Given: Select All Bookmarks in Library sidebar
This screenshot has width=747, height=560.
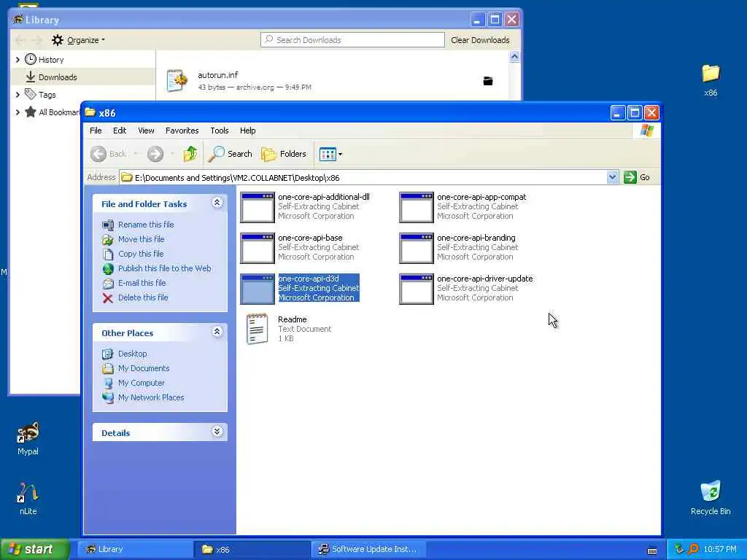Looking at the screenshot, I should 59,112.
